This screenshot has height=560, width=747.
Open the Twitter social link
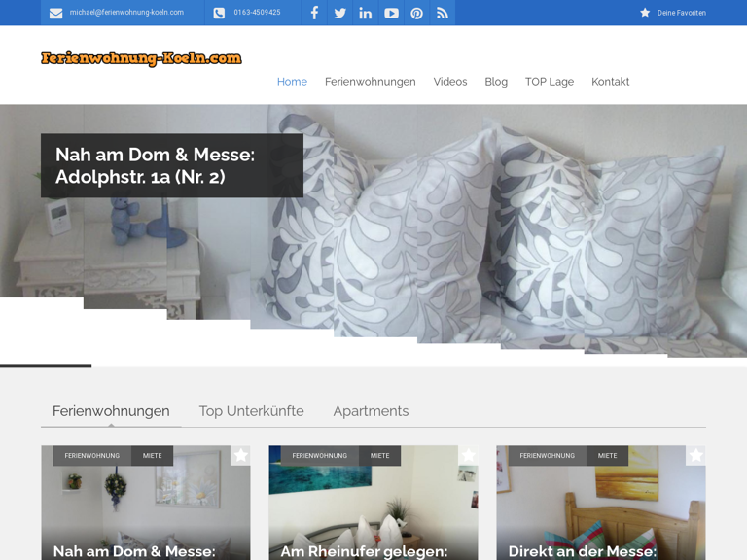339,13
